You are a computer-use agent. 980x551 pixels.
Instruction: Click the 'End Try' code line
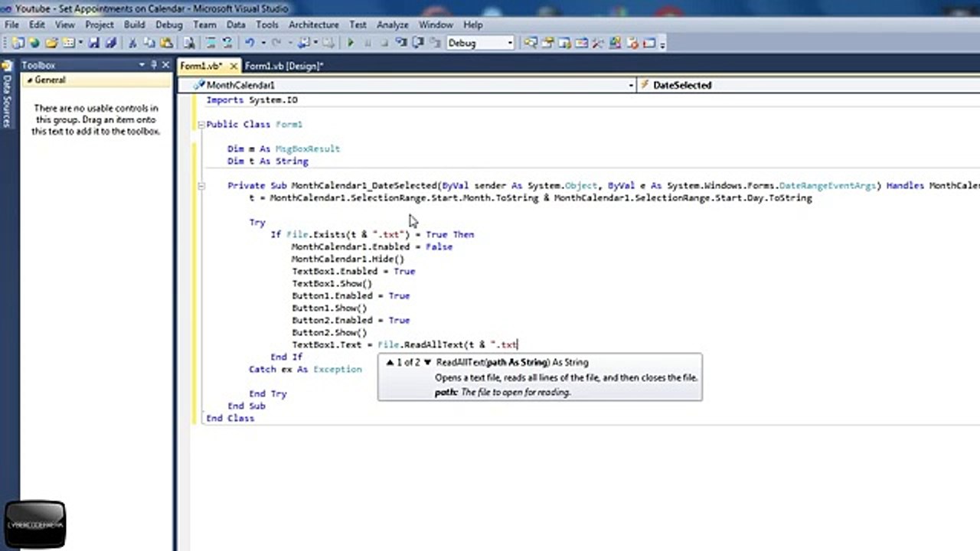268,393
